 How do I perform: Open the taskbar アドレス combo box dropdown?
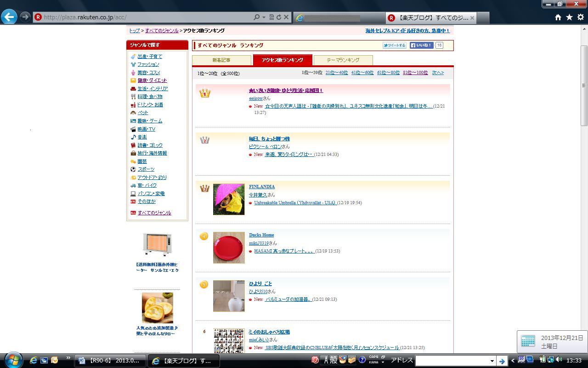(x=492, y=361)
